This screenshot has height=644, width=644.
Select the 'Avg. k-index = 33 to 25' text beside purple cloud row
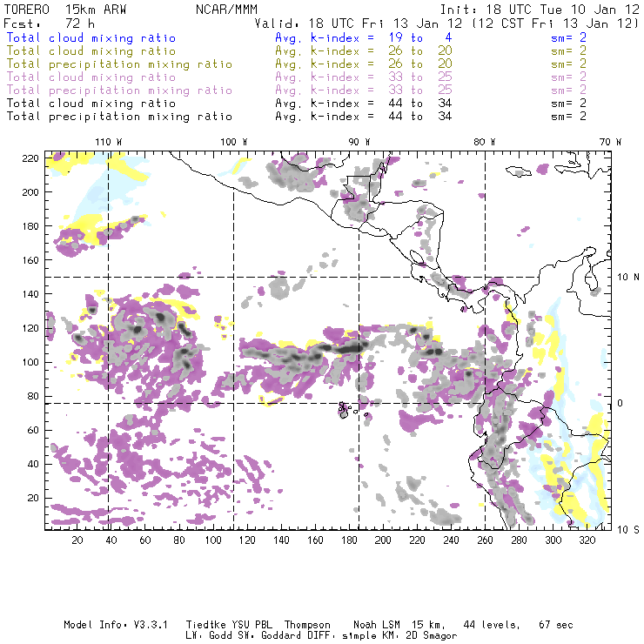click(x=364, y=77)
